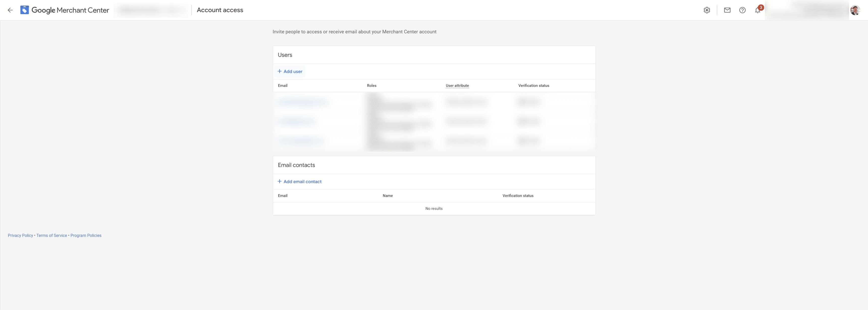Click the first user's email link
The image size is (868, 310).
[x=303, y=102]
